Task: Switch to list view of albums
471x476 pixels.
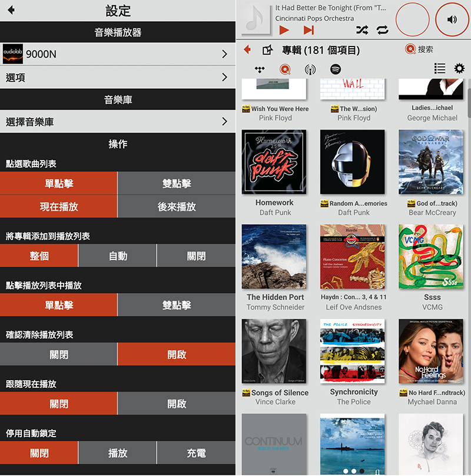Action: [x=439, y=69]
